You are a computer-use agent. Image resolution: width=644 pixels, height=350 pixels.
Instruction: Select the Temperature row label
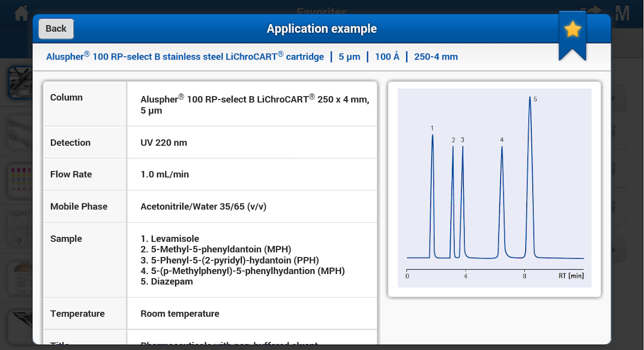point(77,313)
